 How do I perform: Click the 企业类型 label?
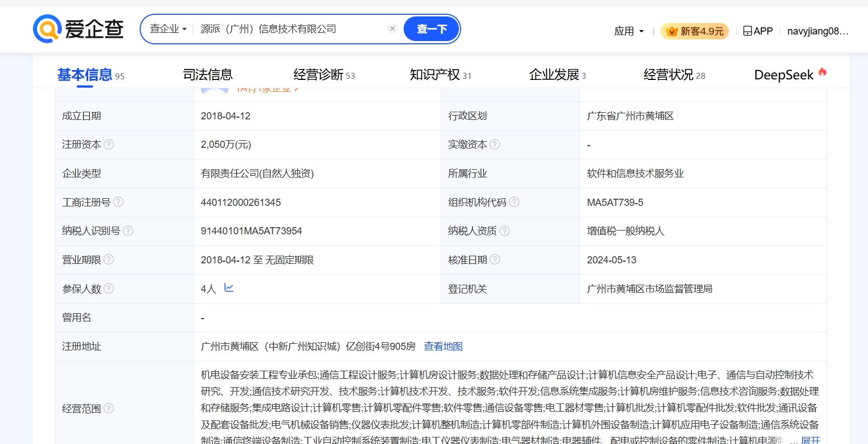coord(82,174)
